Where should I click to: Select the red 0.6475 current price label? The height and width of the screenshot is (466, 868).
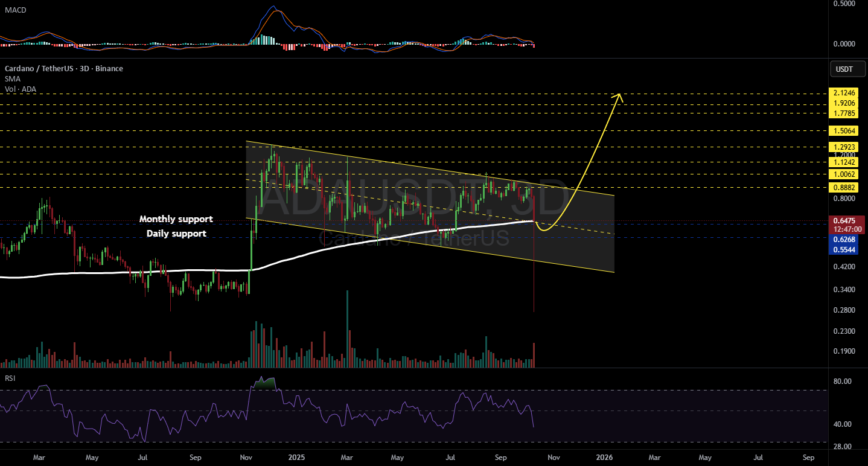[x=844, y=221]
